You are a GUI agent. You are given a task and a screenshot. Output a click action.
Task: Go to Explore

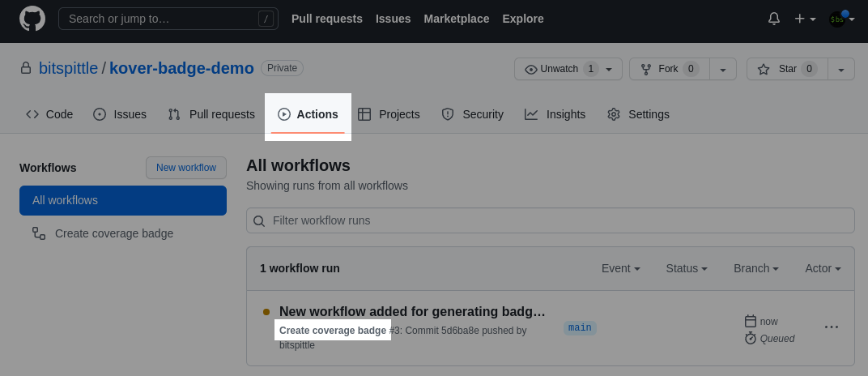point(522,19)
